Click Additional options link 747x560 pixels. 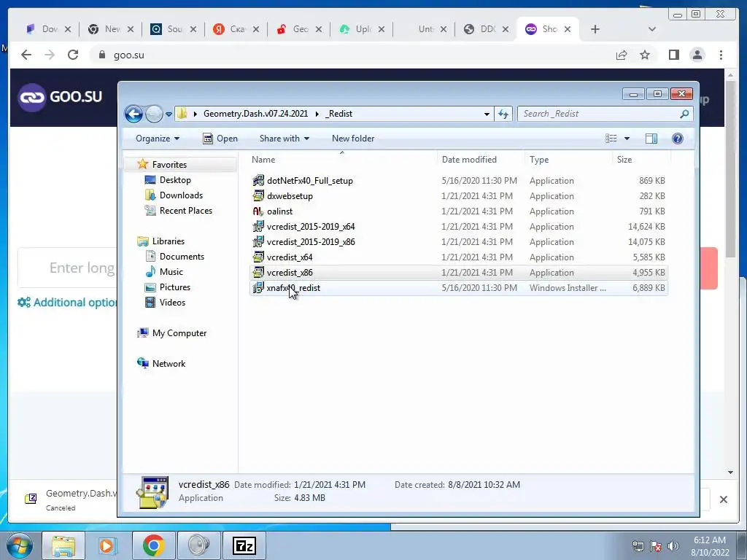point(67,303)
